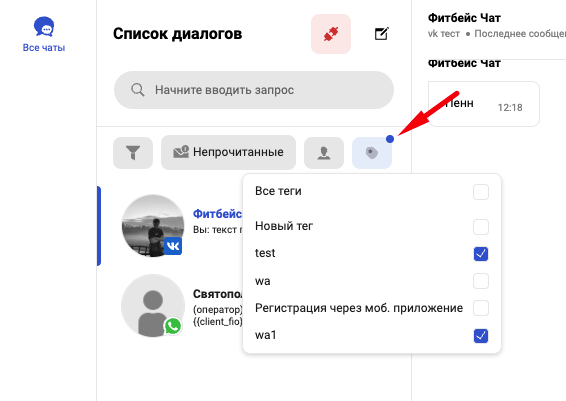Screen dimensions: 566x401
Task: Click the magnifier search icon
Action: tap(138, 90)
